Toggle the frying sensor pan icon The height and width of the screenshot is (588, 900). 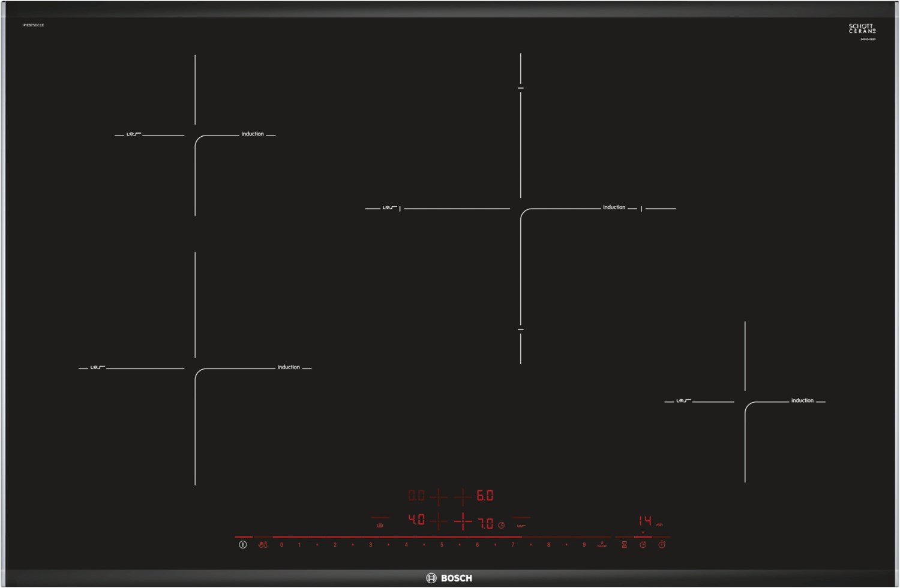[x=521, y=526]
